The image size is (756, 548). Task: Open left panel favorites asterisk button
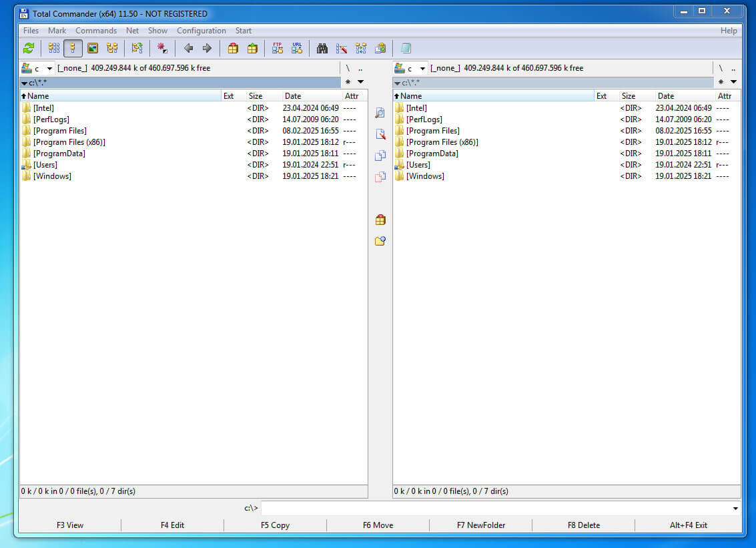coord(348,82)
